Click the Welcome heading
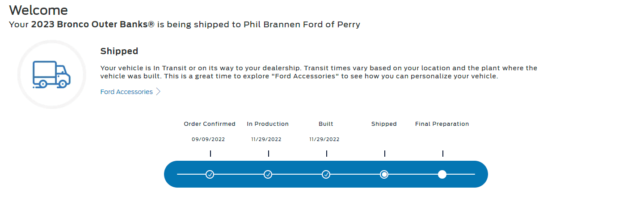Image resolution: width=644 pixels, height=210 pixels. click(38, 10)
